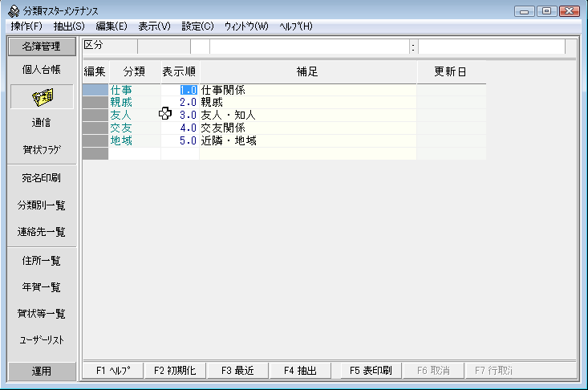Image resolution: width=588 pixels, height=390 pixels.
Task: Click the 友人・知人 note cell
Action: coord(307,115)
